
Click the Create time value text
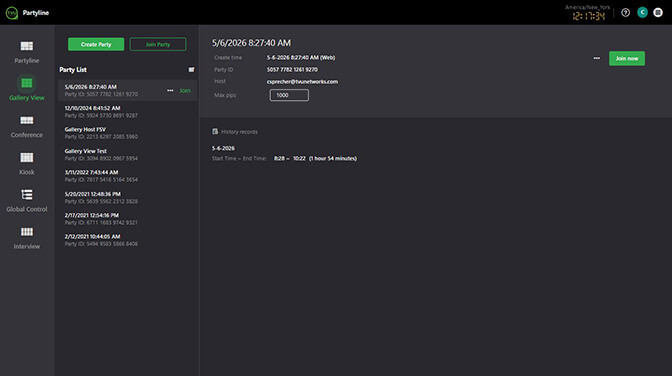(301, 57)
